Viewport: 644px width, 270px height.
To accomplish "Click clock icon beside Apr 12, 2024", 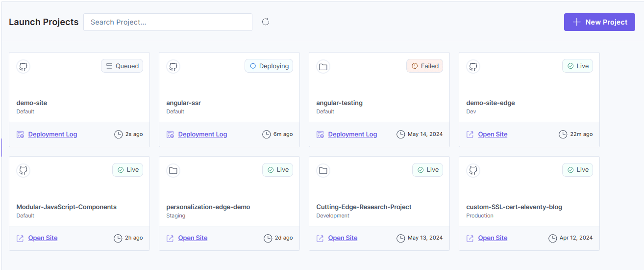I will click(x=553, y=238).
